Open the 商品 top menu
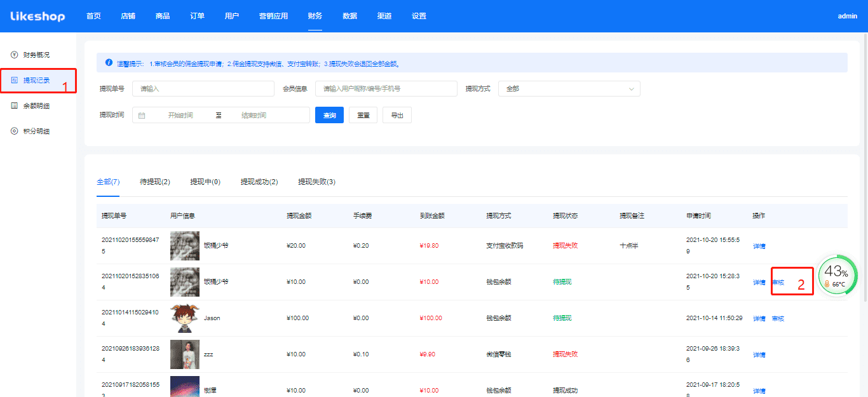 (163, 16)
